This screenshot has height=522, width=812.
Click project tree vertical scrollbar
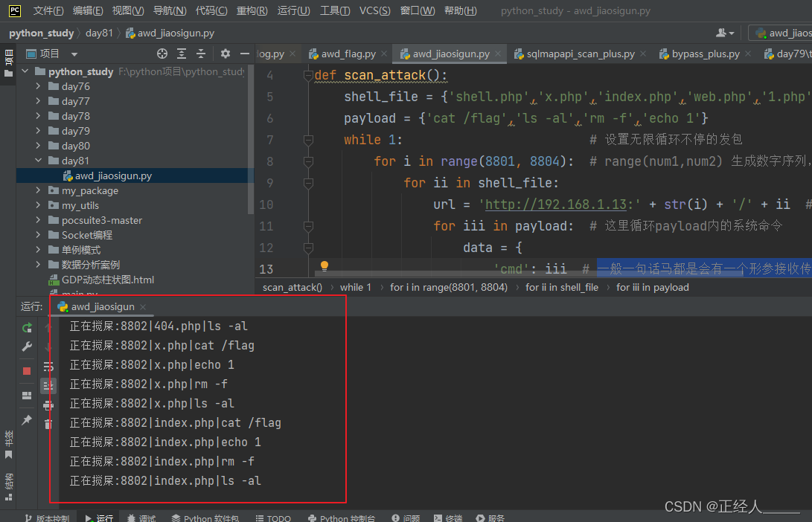click(251, 140)
